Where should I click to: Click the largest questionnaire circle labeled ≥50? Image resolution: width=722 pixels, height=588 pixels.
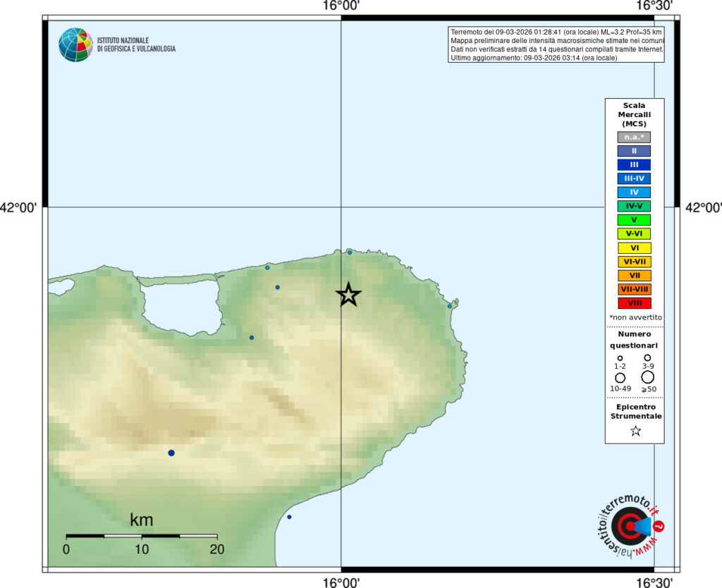647,377
